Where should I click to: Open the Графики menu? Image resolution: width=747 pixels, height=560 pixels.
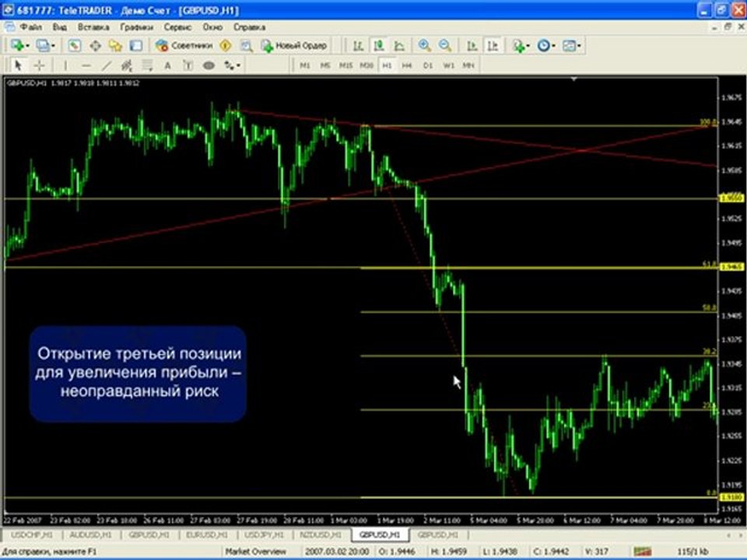pos(137,27)
